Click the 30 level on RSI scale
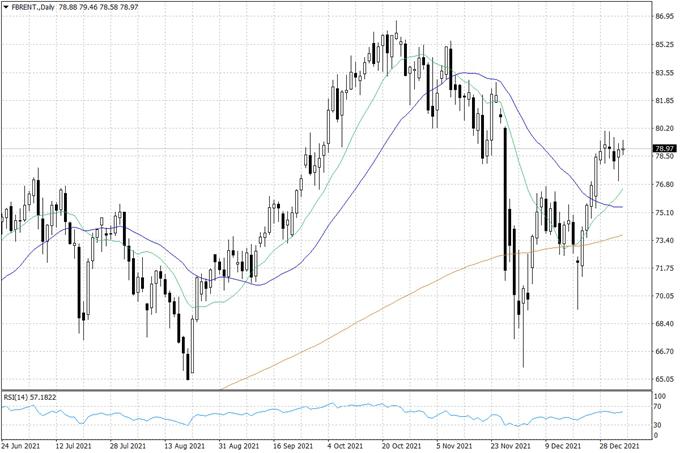Viewport: 680px width, 453px height. [657, 425]
